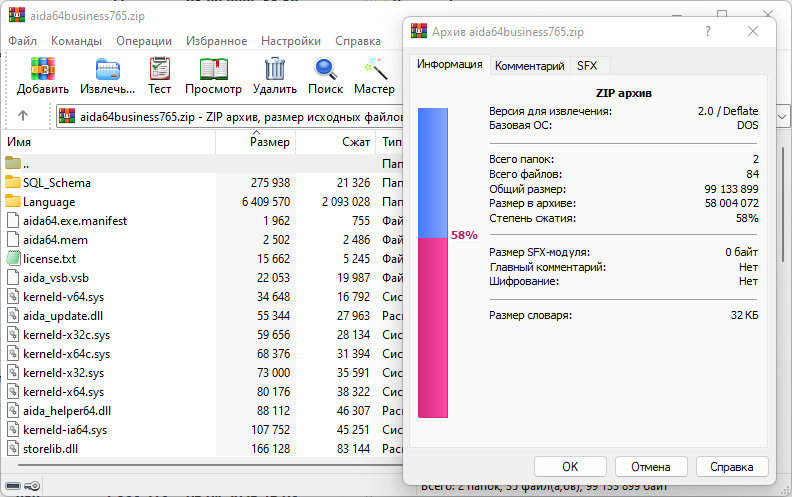Click the Добавить (Add) toolbar icon
The width and height of the screenshot is (792, 497).
click(x=42, y=69)
